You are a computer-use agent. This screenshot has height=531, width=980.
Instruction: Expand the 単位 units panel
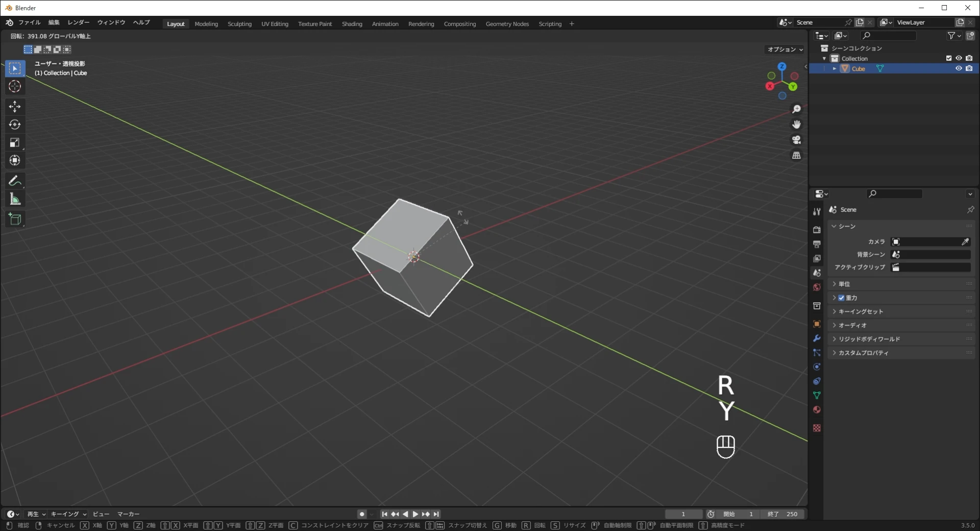tap(901, 284)
